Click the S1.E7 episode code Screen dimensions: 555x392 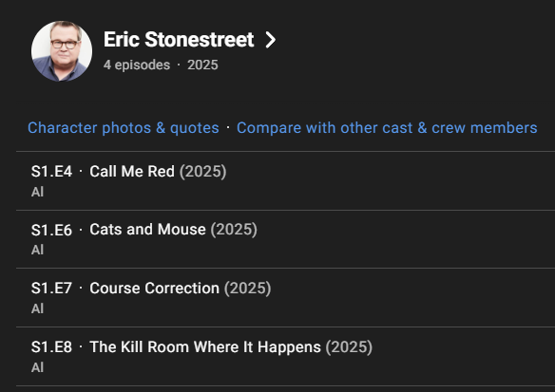[x=51, y=289]
